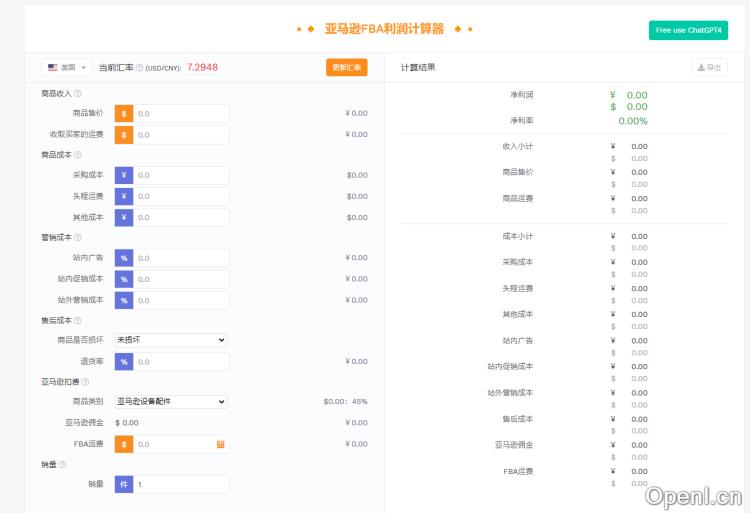Click the US flag icon in country selector

click(x=53, y=67)
